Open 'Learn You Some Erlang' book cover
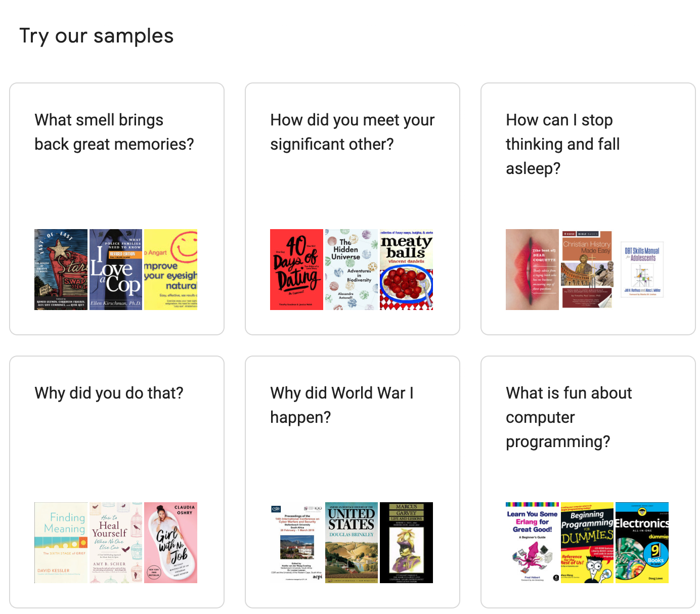The height and width of the screenshot is (614, 700). click(532, 543)
